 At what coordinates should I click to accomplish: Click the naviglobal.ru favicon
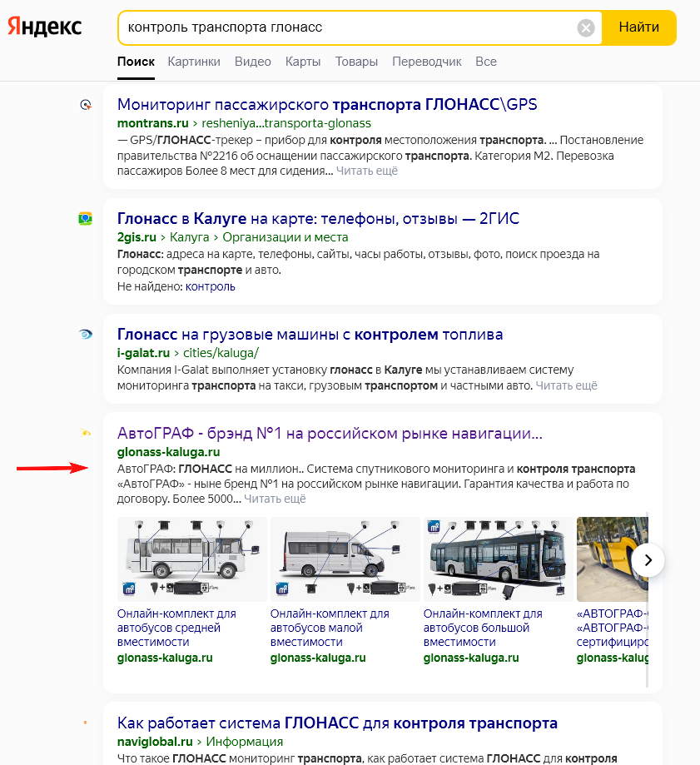coord(85,723)
